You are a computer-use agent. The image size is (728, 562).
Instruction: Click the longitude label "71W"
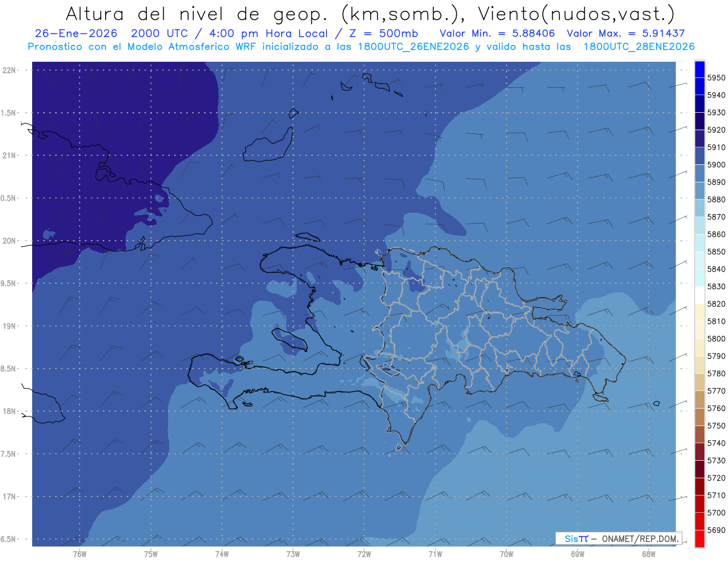(x=435, y=554)
